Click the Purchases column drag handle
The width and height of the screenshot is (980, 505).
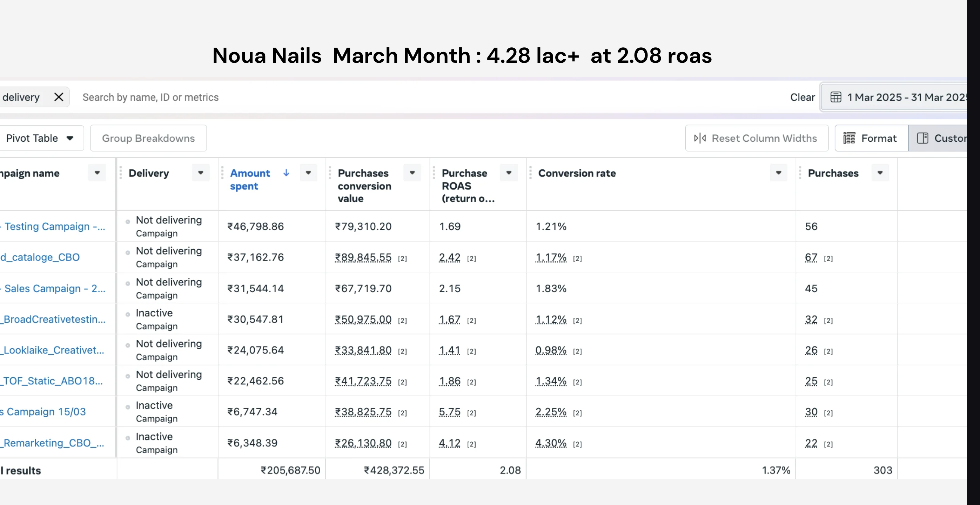point(800,173)
